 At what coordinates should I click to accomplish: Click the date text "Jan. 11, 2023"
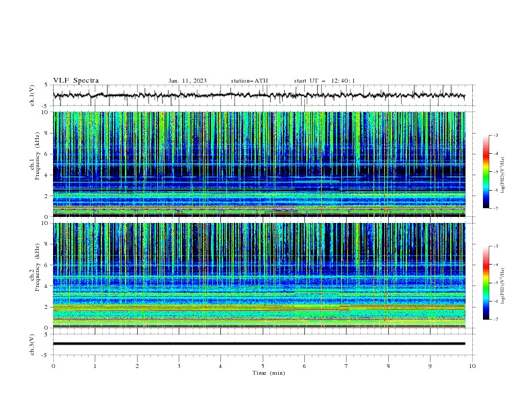coord(187,81)
